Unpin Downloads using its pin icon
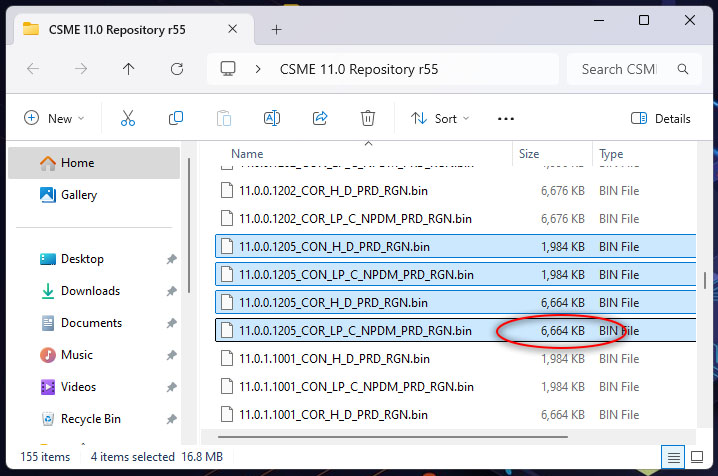Screen dimensions: 718x476 (x=171, y=292)
